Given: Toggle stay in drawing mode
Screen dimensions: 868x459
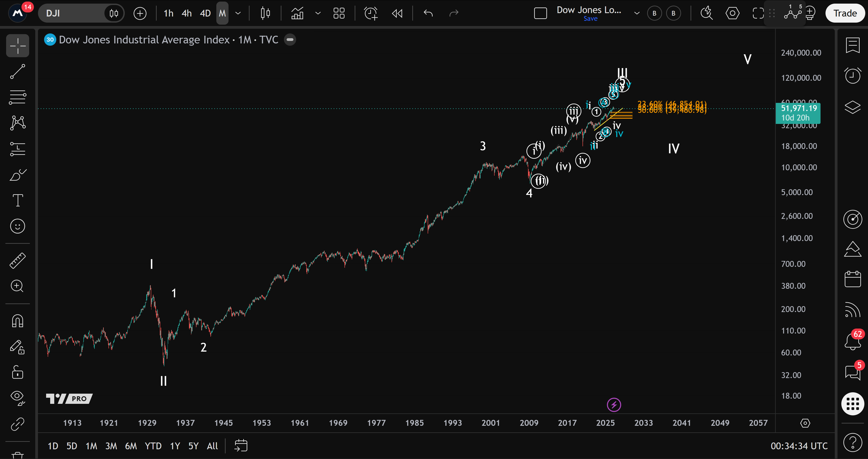Looking at the screenshot, I should tap(18, 347).
